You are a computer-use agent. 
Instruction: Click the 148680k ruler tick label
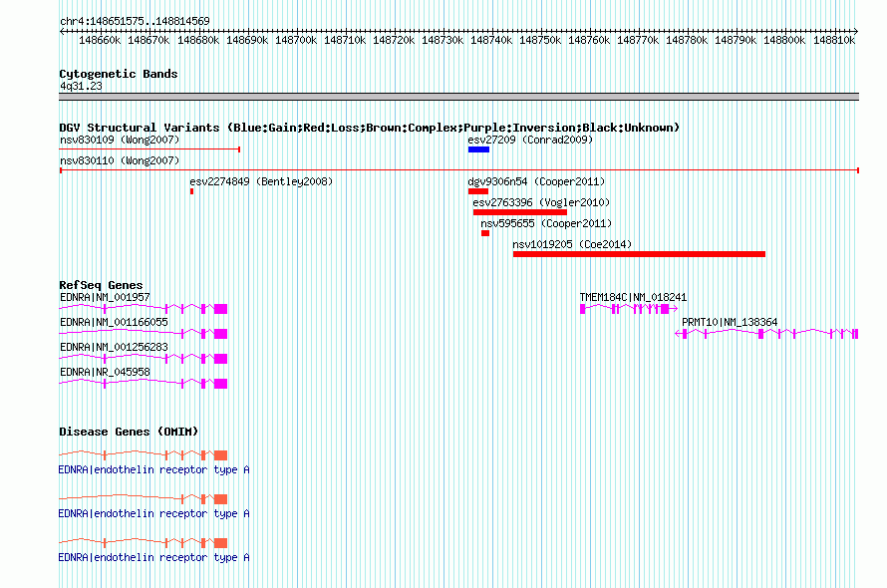pos(198,40)
